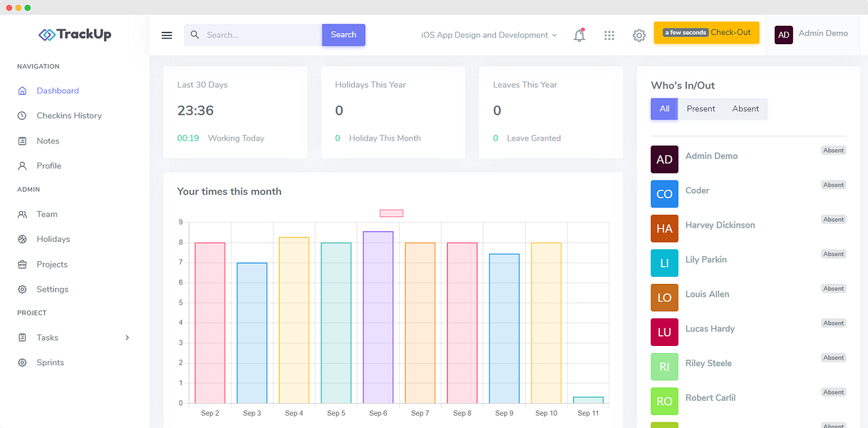The image size is (868, 428).
Task: Click the Tasks clipboard icon
Action: [22, 337]
